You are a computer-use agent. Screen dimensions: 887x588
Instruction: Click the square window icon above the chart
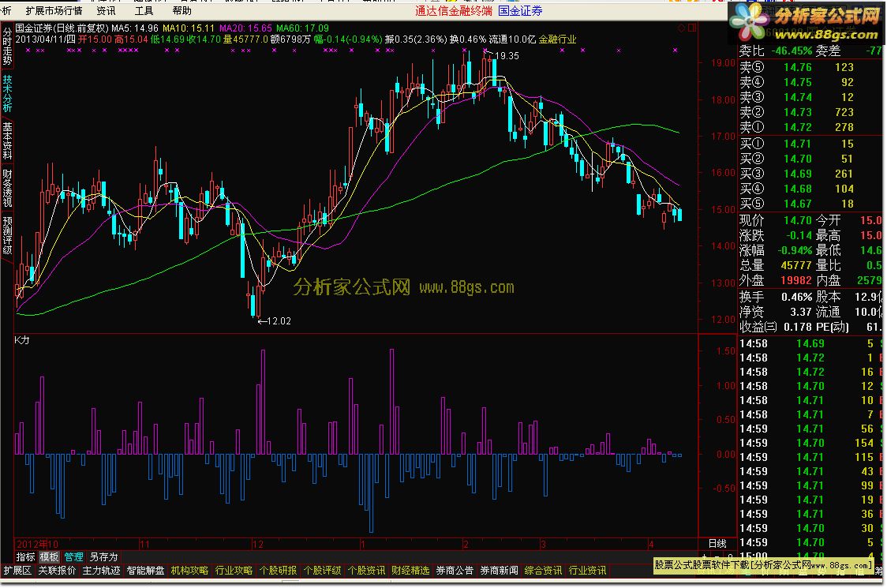692,28
